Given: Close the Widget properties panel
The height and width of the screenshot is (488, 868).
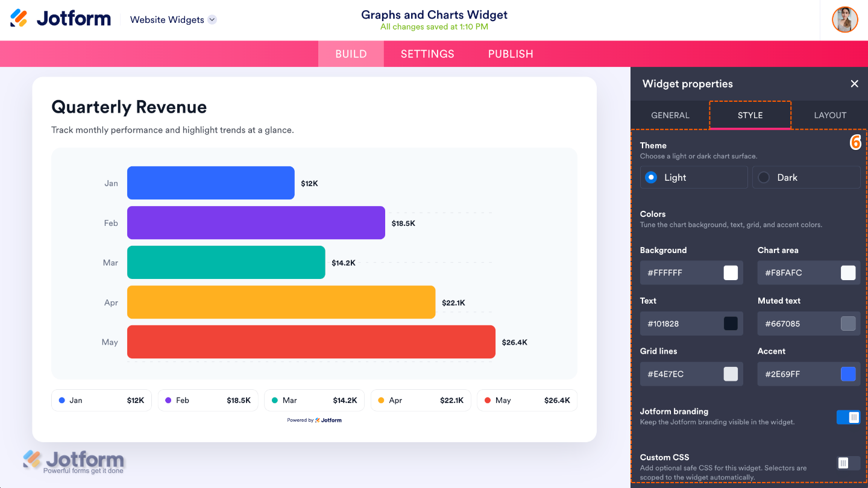Looking at the screenshot, I should (x=854, y=84).
